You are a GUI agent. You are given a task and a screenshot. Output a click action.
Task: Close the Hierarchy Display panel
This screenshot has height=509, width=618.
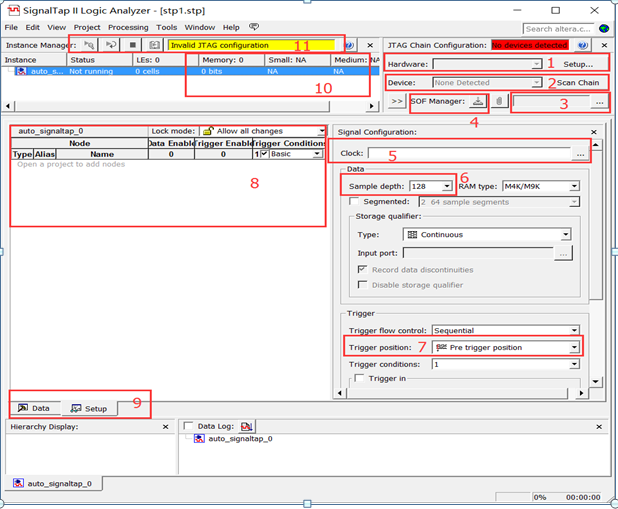tap(166, 427)
